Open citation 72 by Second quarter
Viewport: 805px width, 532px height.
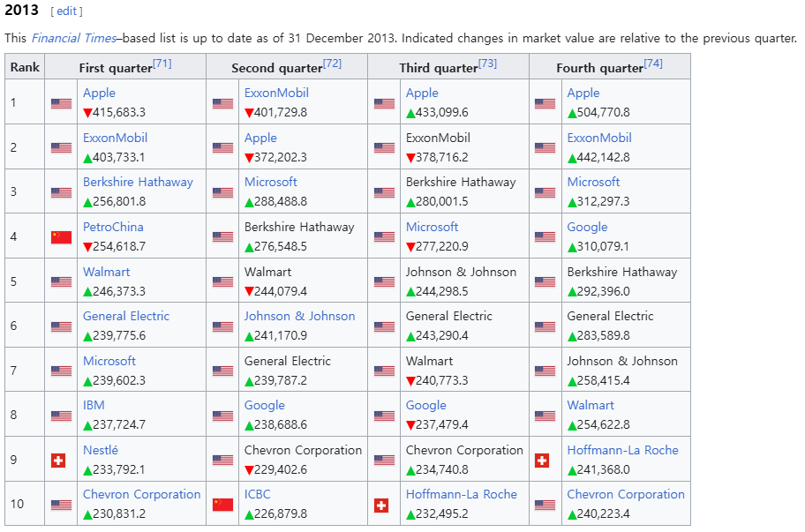coord(332,64)
